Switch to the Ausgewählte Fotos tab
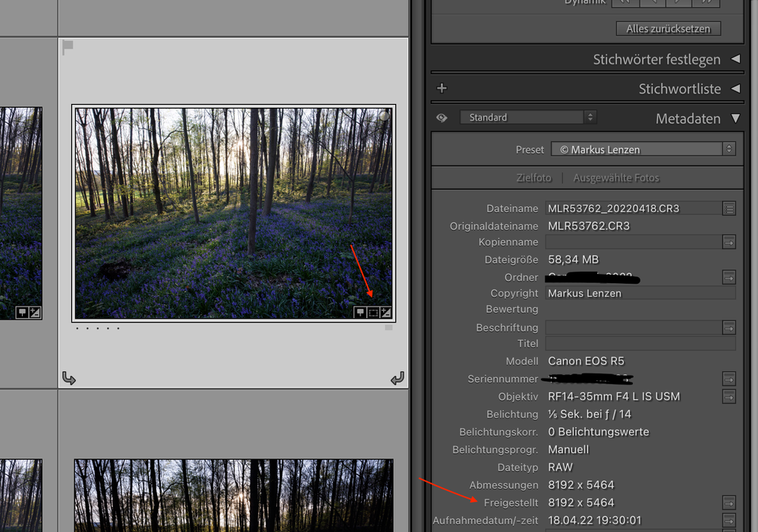758x532 pixels. click(x=616, y=178)
